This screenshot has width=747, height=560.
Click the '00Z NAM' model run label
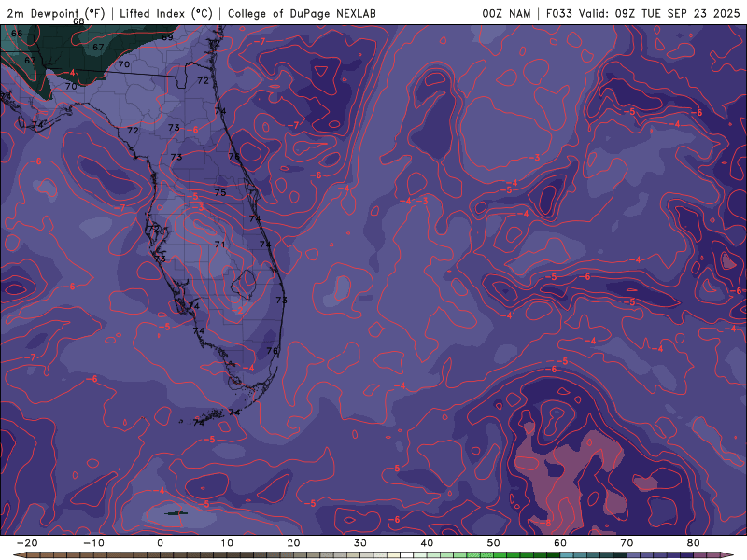[x=506, y=13]
